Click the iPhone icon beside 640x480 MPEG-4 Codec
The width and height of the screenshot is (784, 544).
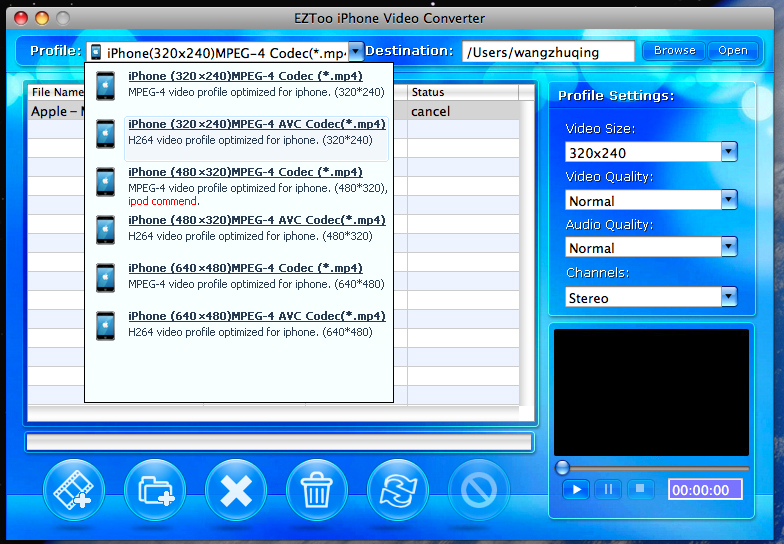click(x=106, y=278)
